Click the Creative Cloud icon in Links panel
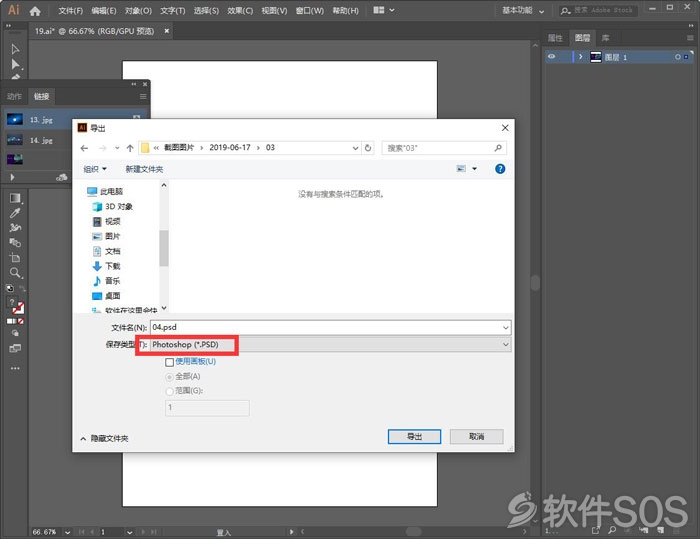 click(62, 177)
